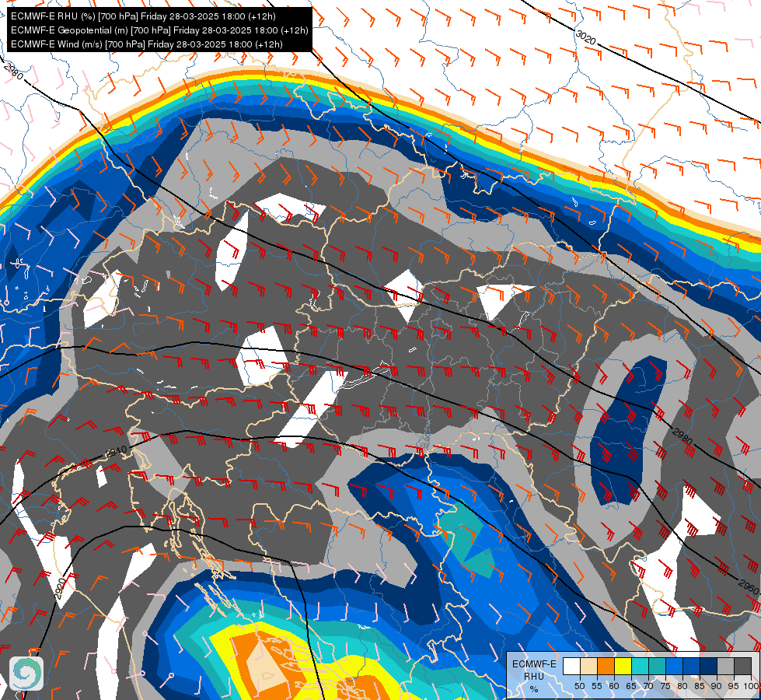Click the beige 50-55 legend swatch
The width and height of the screenshot is (761, 700).
(x=588, y=666)
